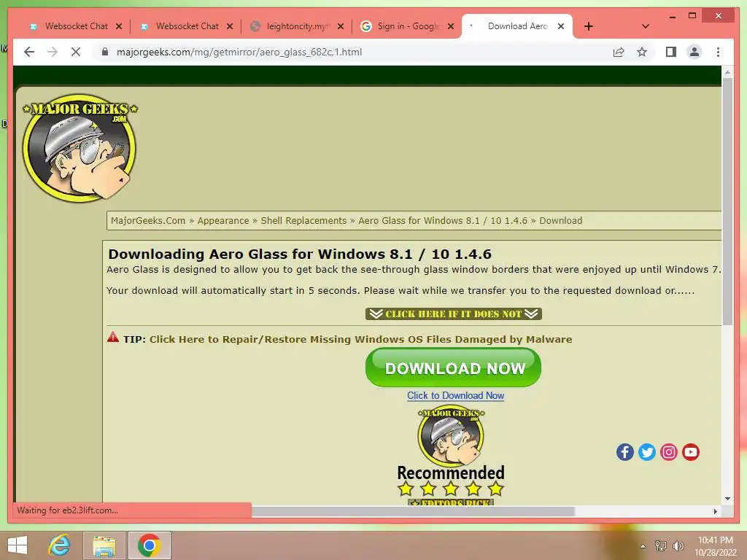
Task: Open the Chrome profile avatar
Action: (694, 52)
